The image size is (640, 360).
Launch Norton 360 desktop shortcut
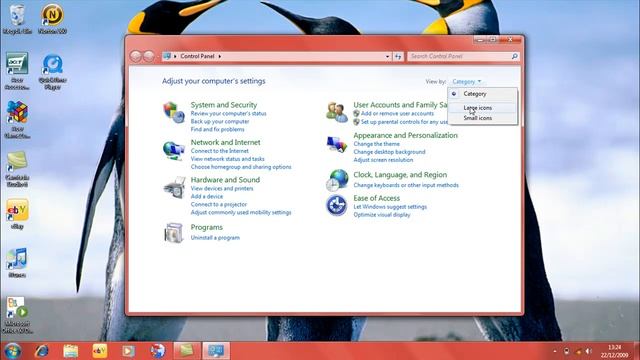point(52,18)
